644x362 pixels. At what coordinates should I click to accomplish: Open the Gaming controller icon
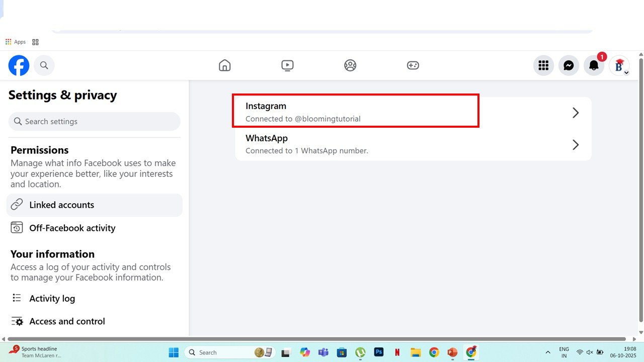pyautogui.click(x=413, y=65)
